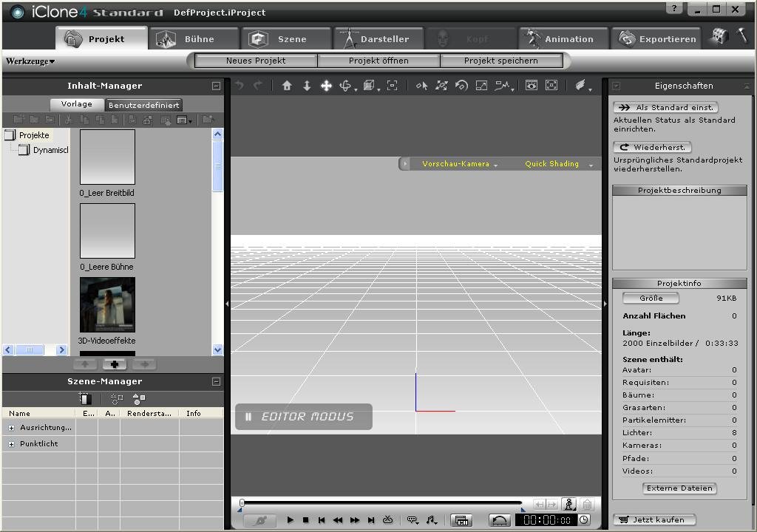Viewport: 757px width, 532px height.
Task: Choose the object scale tool
Action: click(x=481, y=86)
